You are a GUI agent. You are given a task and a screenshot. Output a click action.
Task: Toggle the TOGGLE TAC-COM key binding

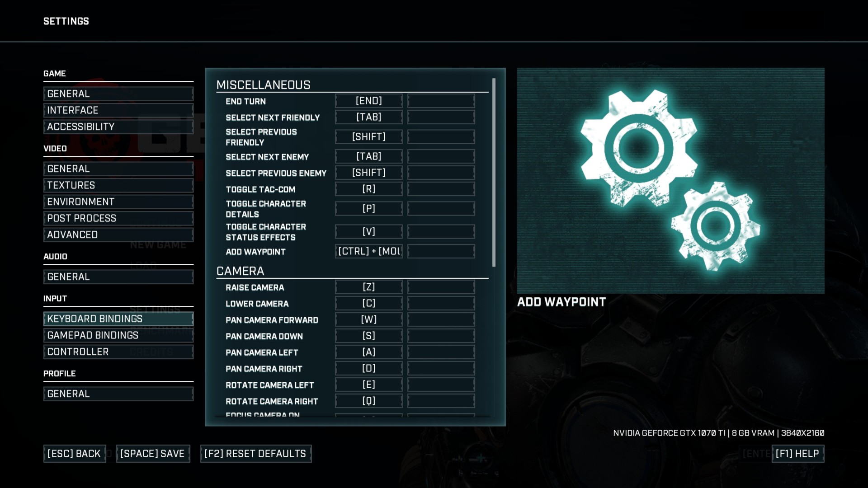click(368, 189)
